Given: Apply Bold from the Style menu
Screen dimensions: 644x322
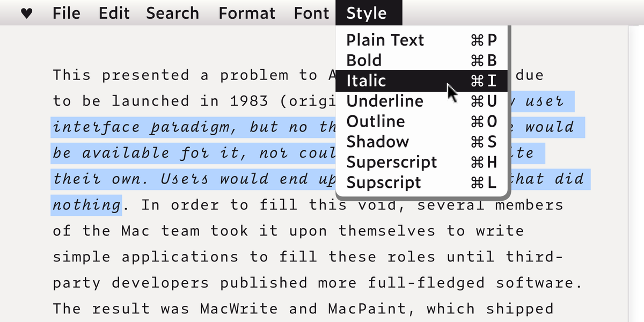Looking at the screenshot, I should pos(422,60).
